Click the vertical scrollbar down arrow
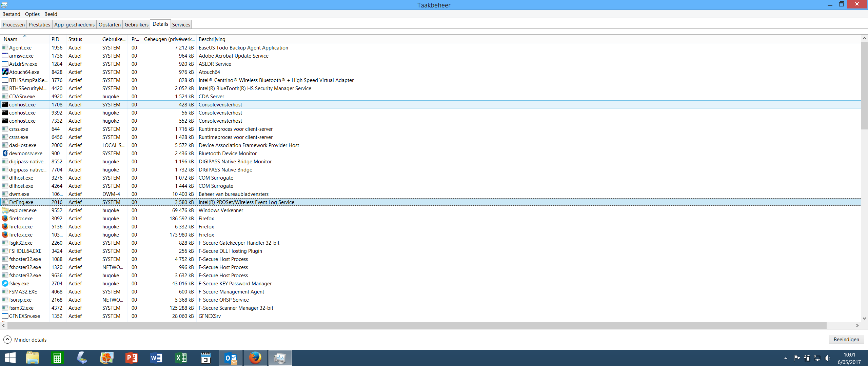The height and width of the screenshot is (366, 868). (x=864, y=318)
